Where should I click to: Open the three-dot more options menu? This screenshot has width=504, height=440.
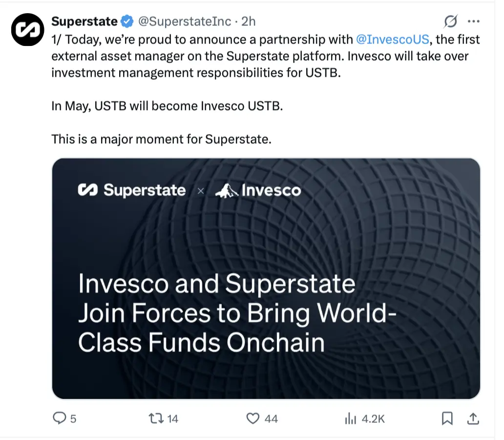point(473,22)
